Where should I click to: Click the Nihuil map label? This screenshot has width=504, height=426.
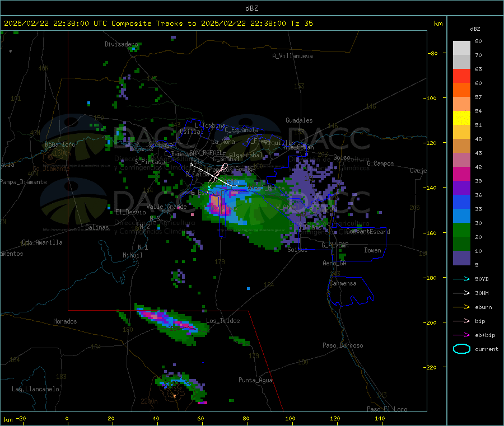(132, 255)
